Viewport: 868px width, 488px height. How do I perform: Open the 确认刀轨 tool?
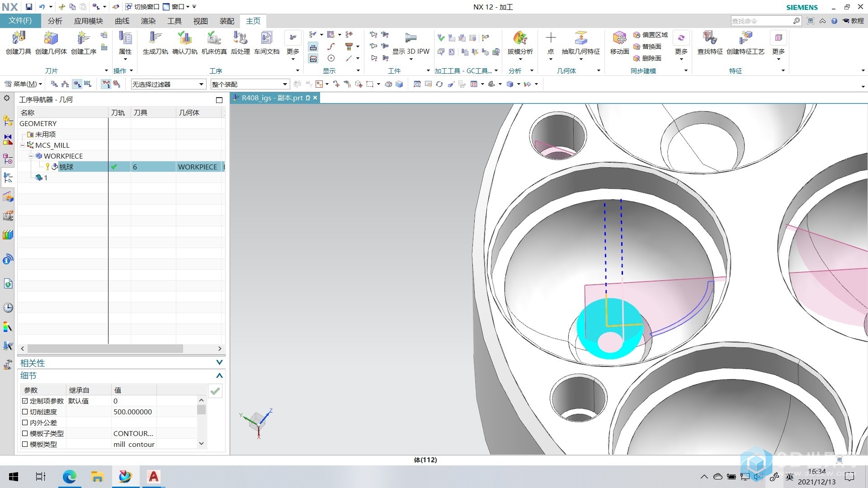[184, 38]
